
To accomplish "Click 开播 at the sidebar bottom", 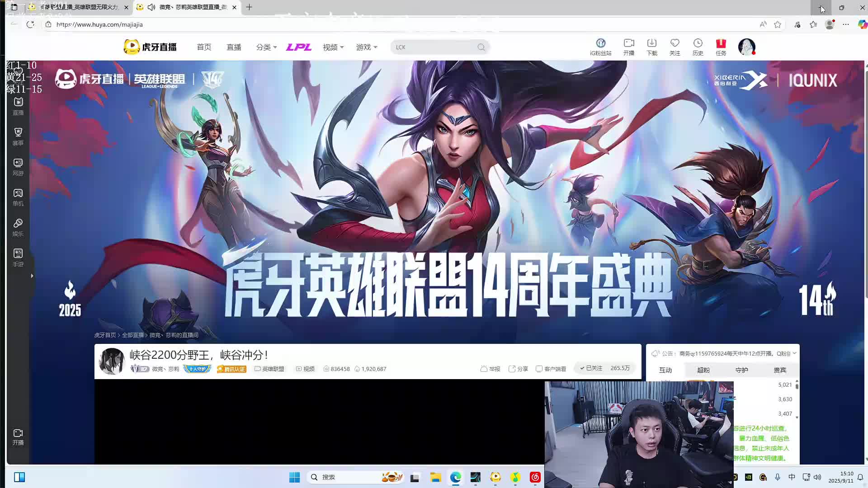I will coord(18,437).
